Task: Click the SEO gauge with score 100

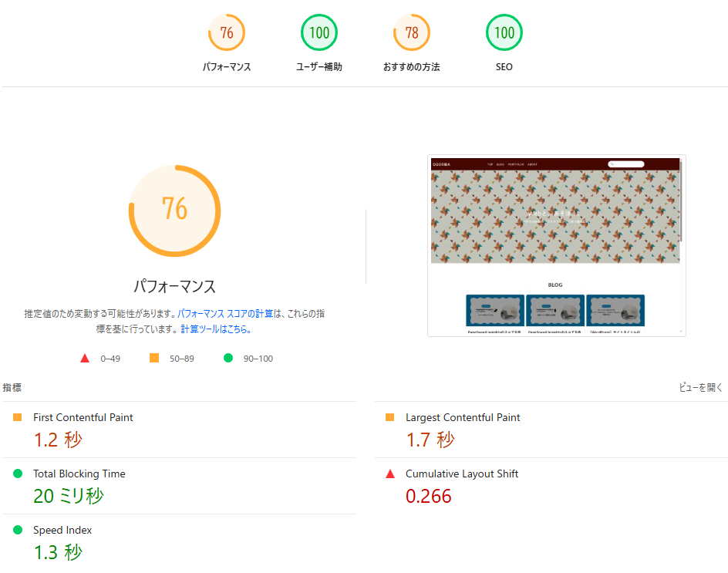Action: tap(504, 33)
